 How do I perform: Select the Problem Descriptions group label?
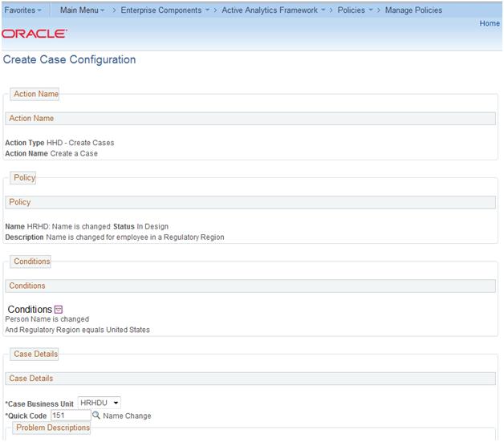[53, 428]
